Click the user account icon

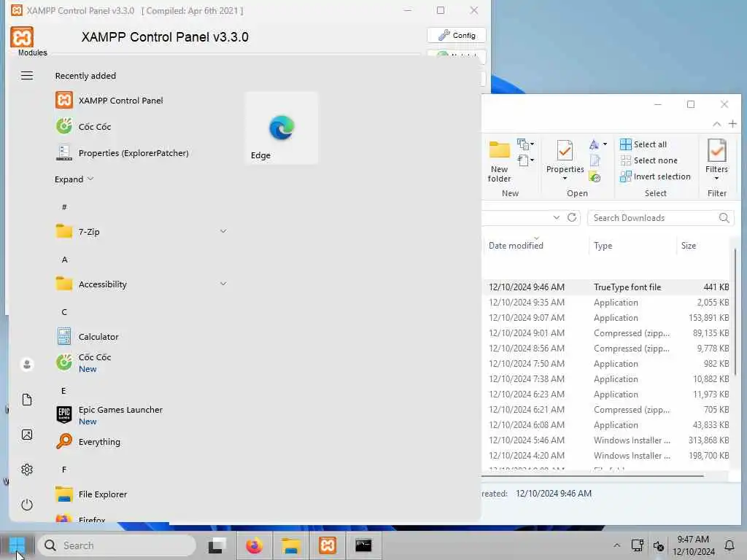pos(27,365)
